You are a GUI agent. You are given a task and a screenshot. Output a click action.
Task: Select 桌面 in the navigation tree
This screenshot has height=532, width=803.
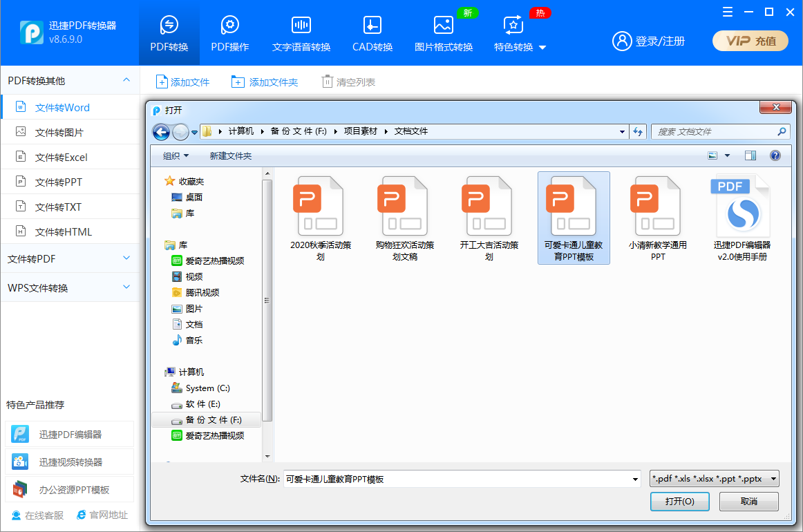187,197
